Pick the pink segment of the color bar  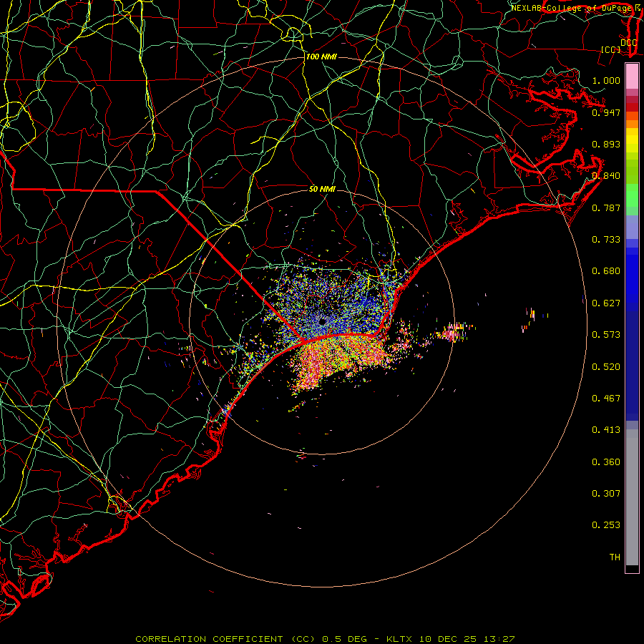point(632,76)
